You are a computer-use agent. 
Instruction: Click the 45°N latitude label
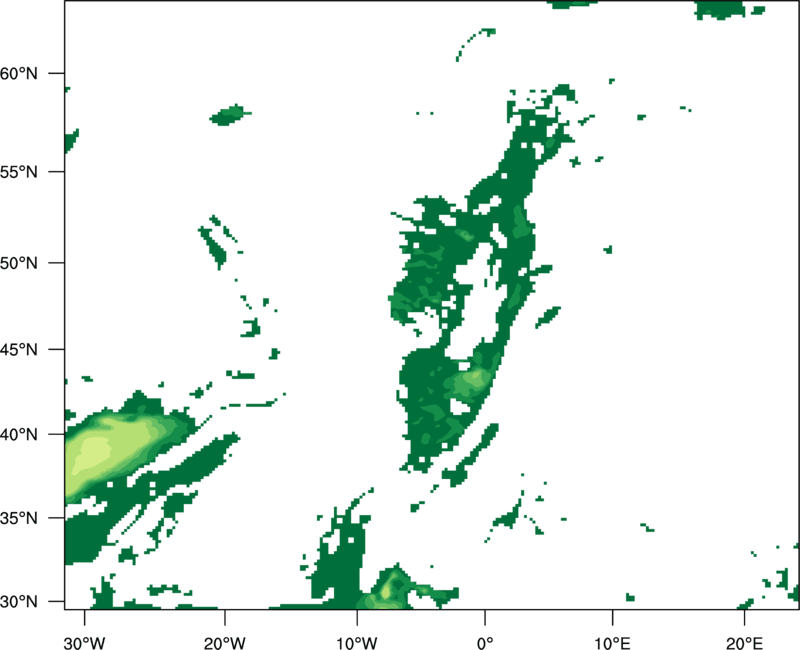point(19,349)
